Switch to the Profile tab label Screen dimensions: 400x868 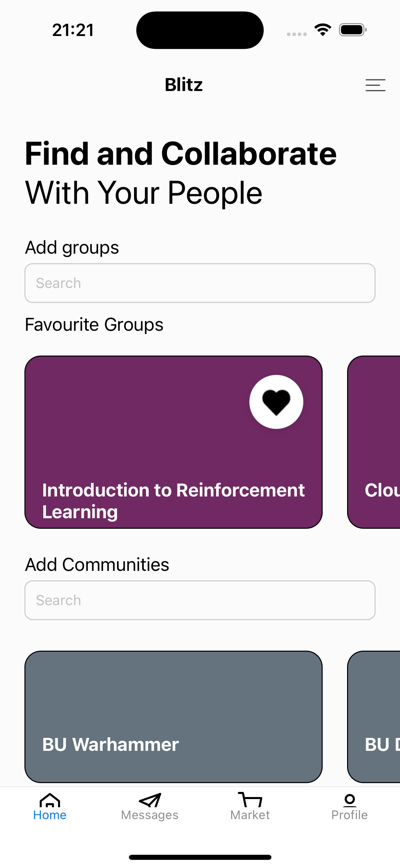click(x=349, y=815)
